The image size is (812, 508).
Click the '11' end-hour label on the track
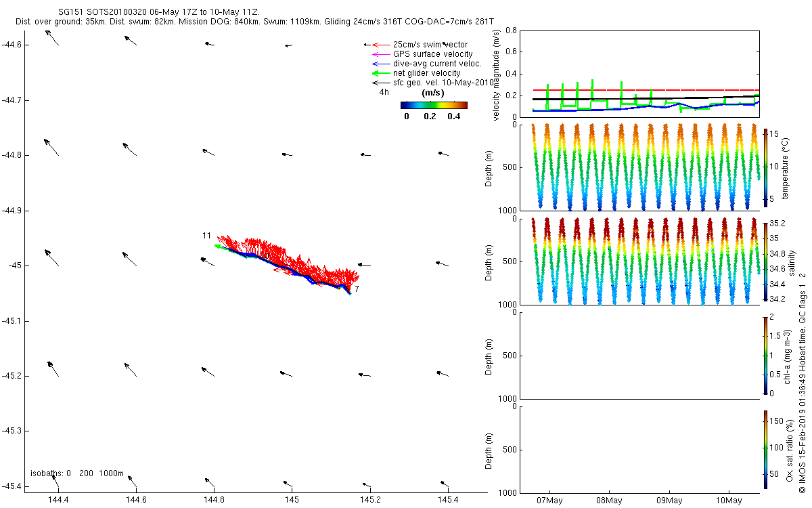206,236
